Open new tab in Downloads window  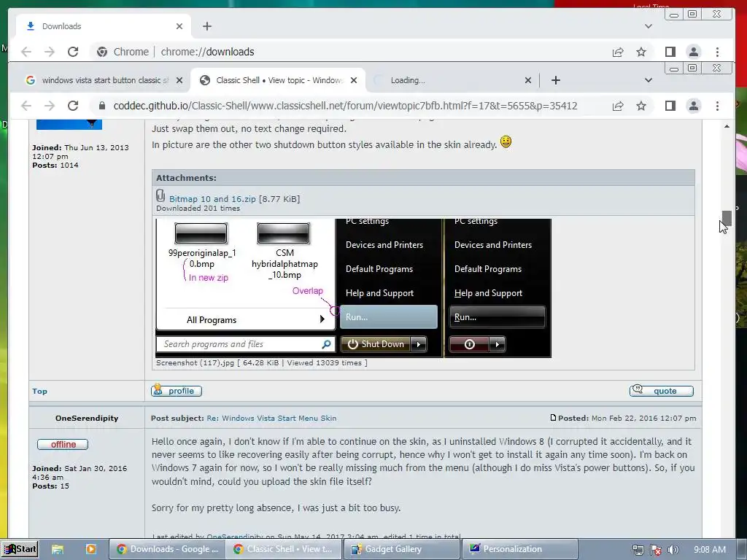tap(206, 26)
